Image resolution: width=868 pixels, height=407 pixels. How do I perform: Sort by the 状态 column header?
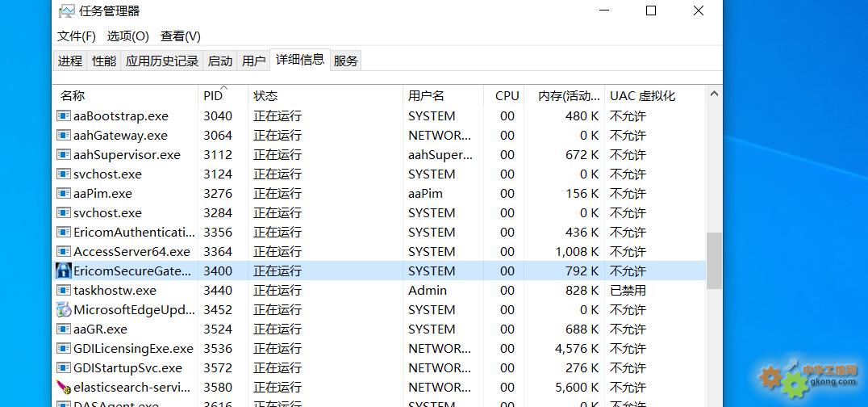pyautogui.click(x=326, y=96)
